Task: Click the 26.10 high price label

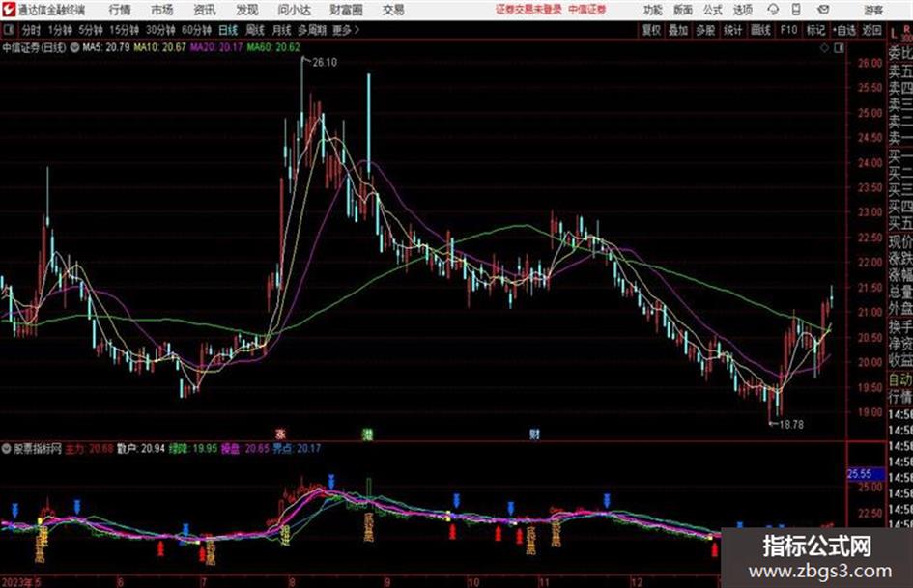Action: (x=325, y=63)
